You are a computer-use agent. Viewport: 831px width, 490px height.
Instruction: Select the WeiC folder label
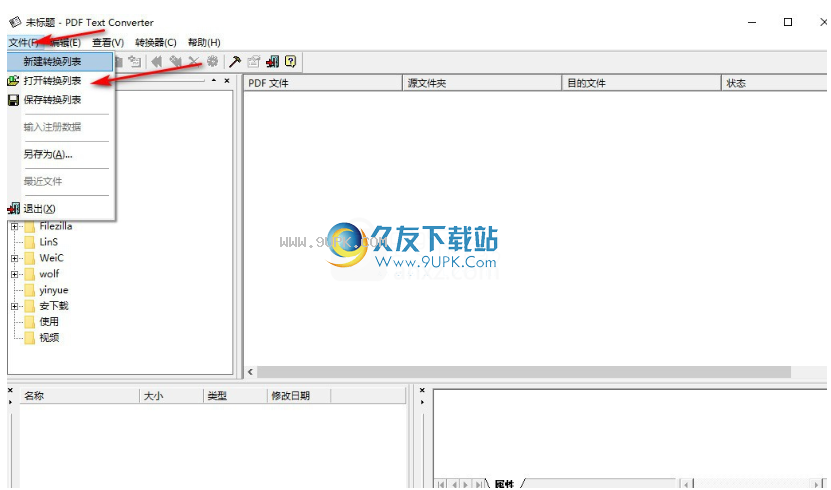[51, 258]
